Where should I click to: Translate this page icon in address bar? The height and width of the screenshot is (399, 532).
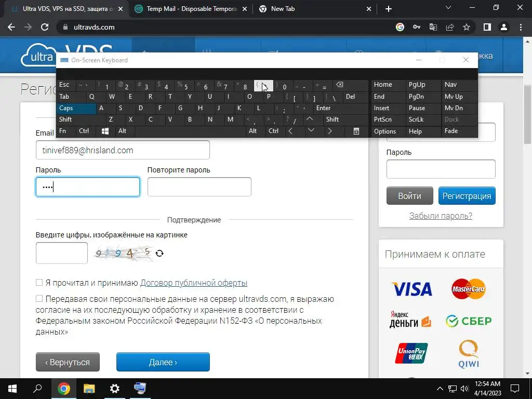coord(433,27)
